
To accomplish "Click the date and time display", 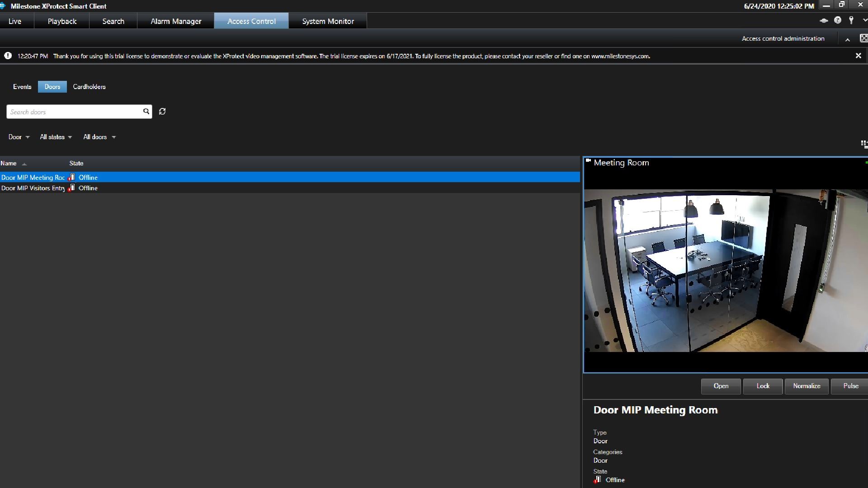I will point(779,6).
